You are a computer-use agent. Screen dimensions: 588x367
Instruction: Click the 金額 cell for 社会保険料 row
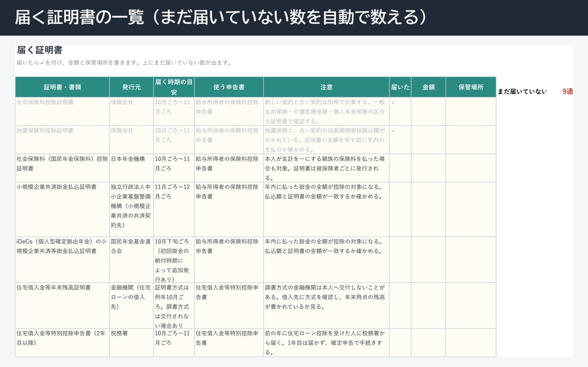pyautogui.click(x=428, y=168)
